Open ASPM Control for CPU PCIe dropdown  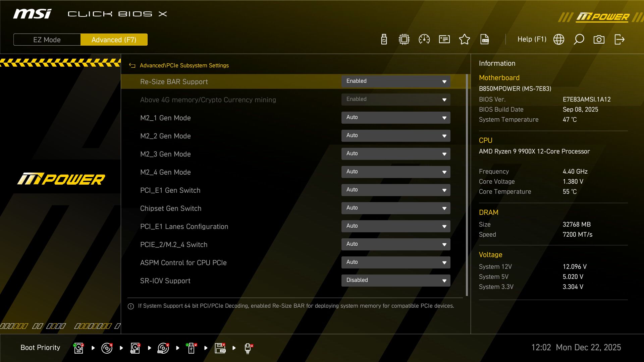coord(396,262)
